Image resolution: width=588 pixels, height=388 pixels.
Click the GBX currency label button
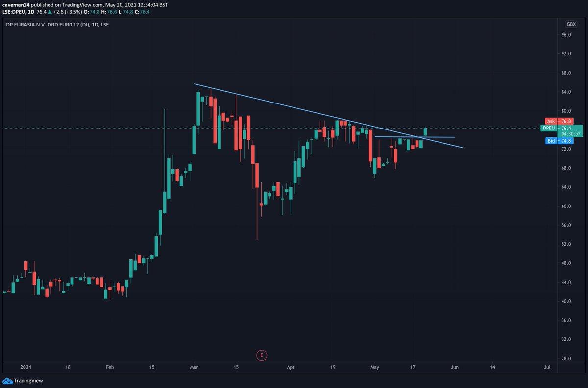coord(571,24)
